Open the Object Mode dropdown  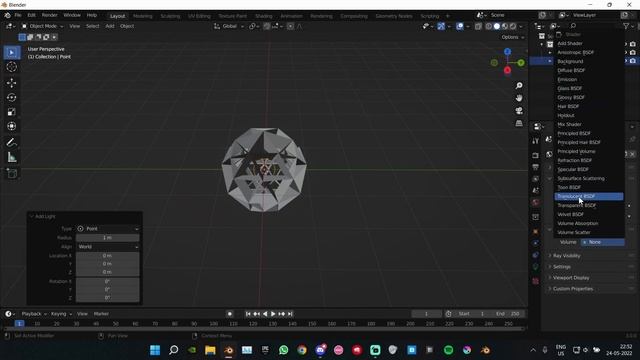[x=43, y=26]
